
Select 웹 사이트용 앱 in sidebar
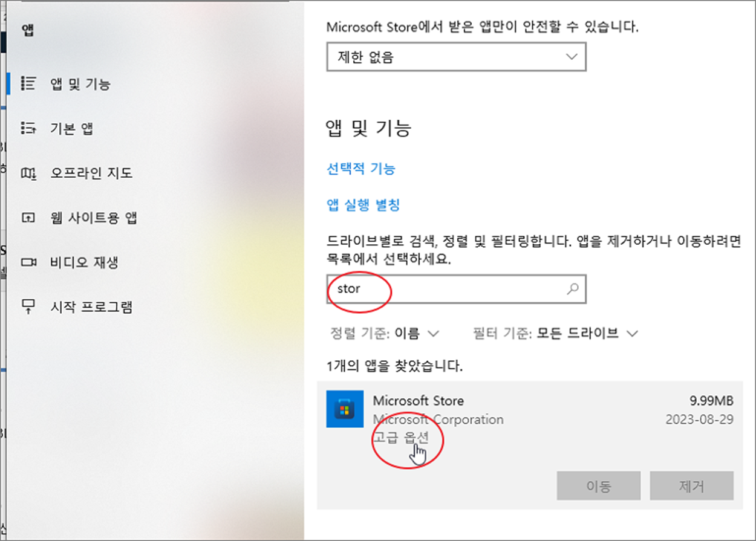pyautogui.click(x=94, y=218)
